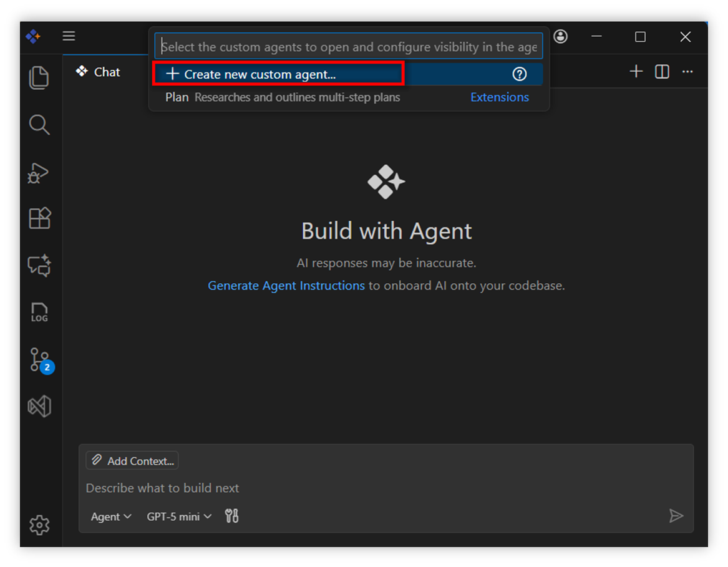728x567 pixels.
Task: Open the Search sidebar icon
Action: click(39, 125)
